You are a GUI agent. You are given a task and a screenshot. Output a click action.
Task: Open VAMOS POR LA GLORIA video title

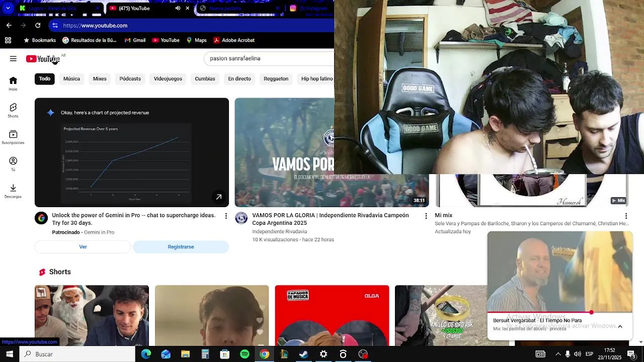(x=331, y=219)
